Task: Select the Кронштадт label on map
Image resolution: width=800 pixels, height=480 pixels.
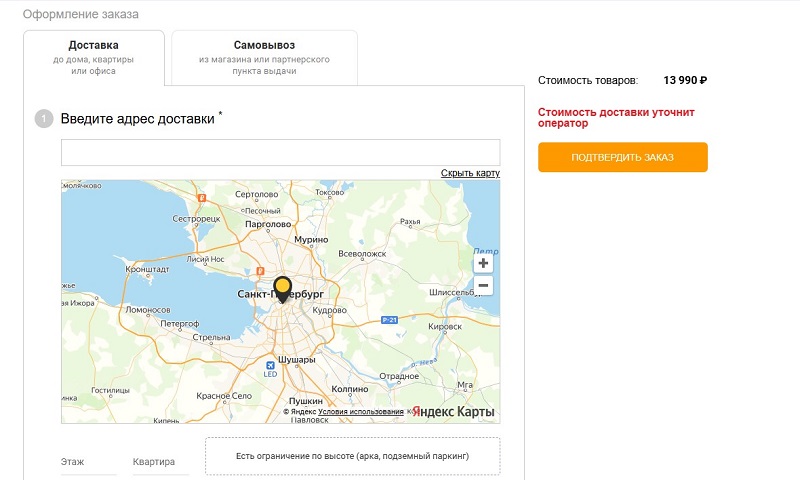Action: [x=147, y=269]
